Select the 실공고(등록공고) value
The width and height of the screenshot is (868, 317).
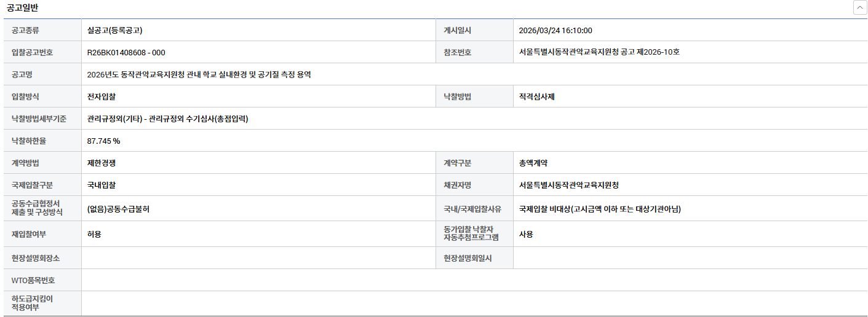115,30
